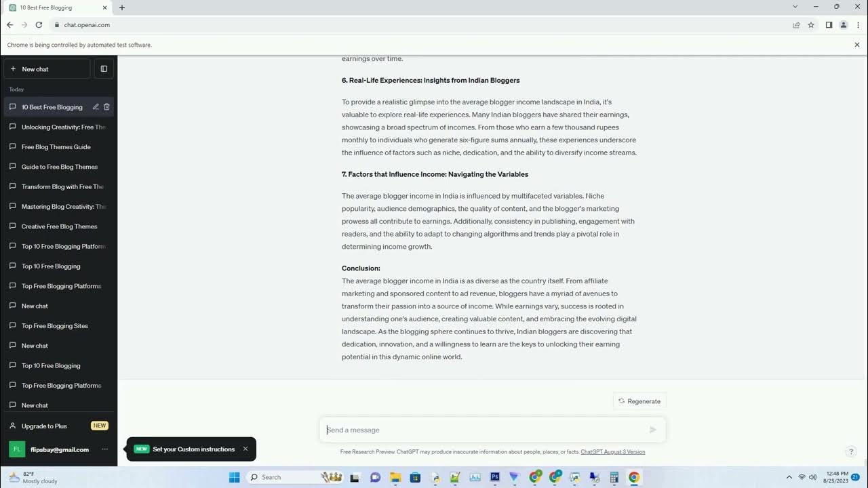This screenshot has width=868, height=488.
Task: Rename the 10 Best Free Blogging chat via pencil icon
Action: [96, 107]
